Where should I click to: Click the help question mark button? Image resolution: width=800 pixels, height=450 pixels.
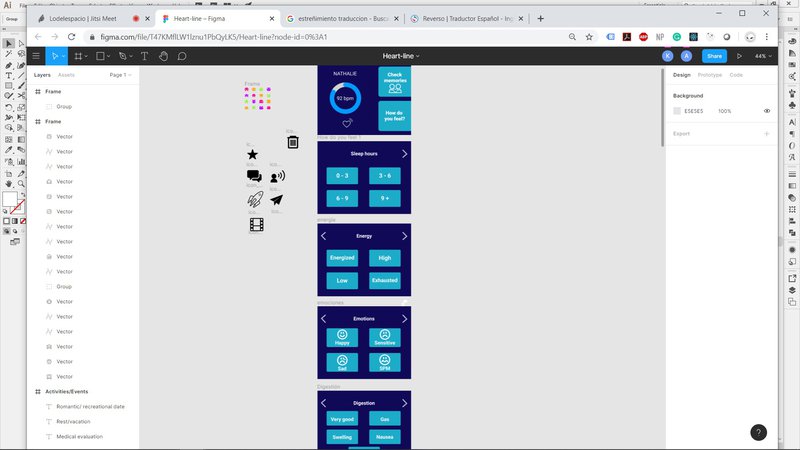click(x=758, y=431)
